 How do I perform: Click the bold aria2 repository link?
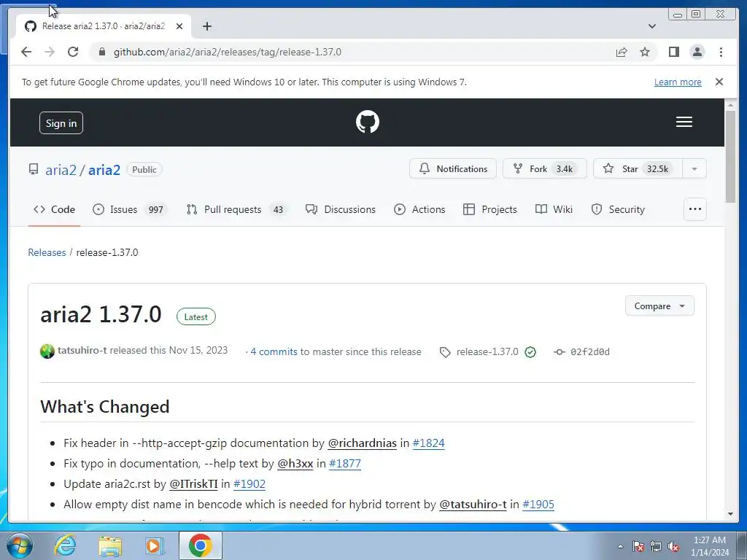(x=104, y=170)
